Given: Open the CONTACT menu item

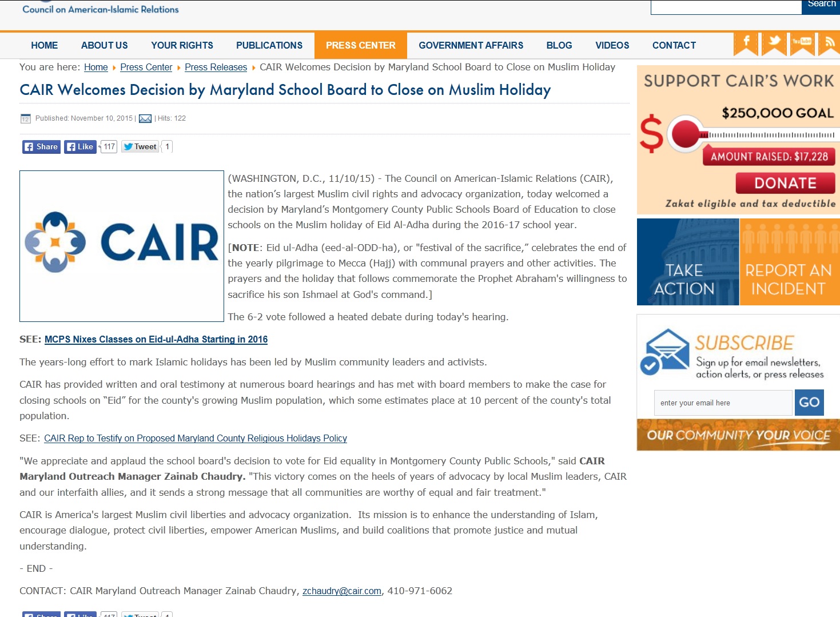Looking at the screenshot, I should 674,45.
